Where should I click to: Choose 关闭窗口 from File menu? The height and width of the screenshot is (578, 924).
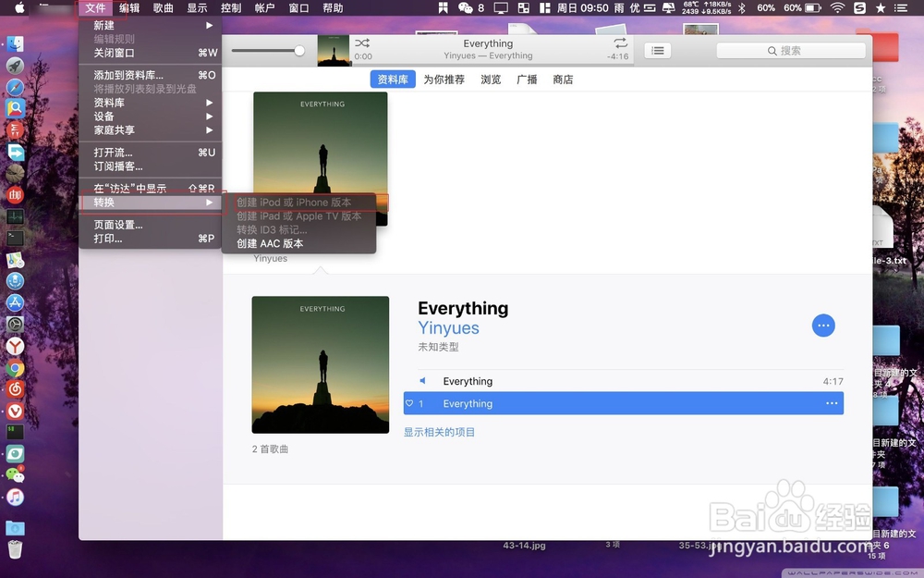[151, 53]
